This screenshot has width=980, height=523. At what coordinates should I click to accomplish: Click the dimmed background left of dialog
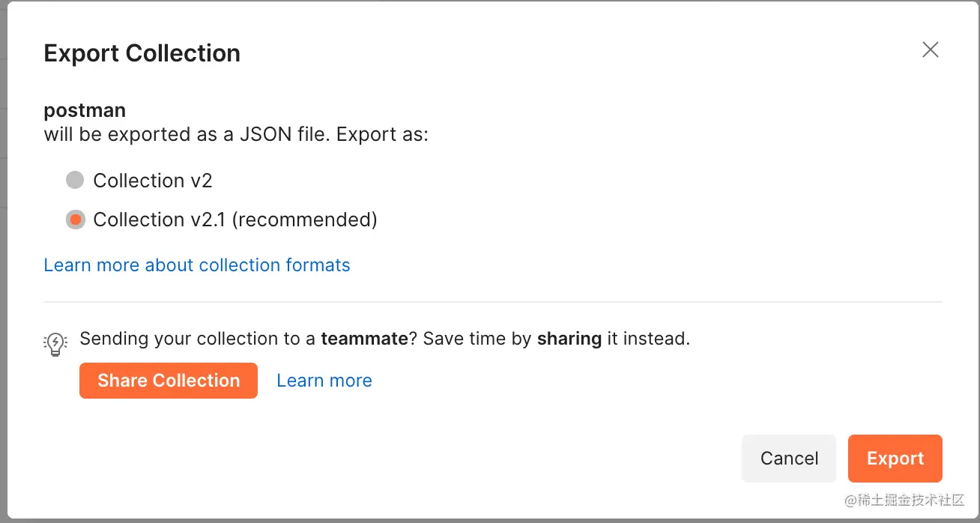(x=3, y=262)
